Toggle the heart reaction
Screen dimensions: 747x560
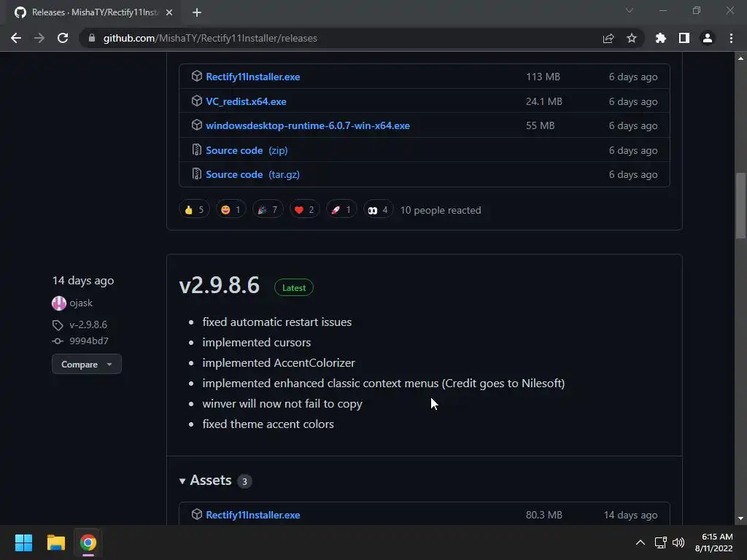[x=304, y=210]
